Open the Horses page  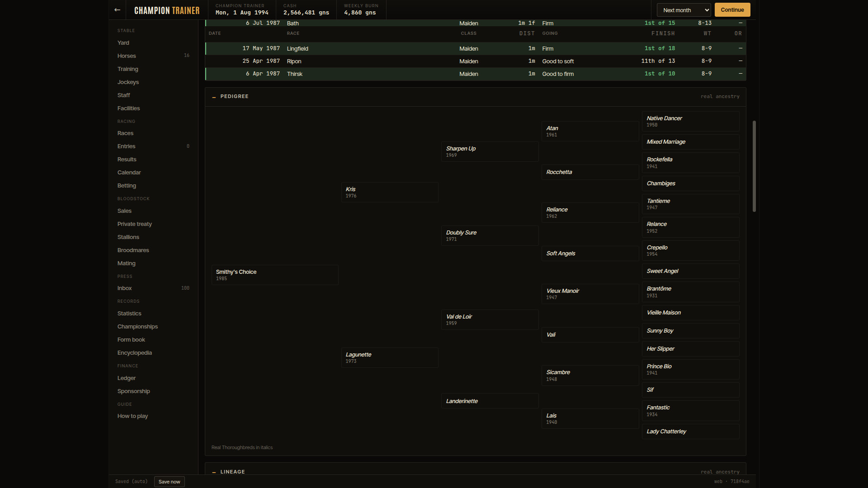pyautogui.click(x=153, y=56)
